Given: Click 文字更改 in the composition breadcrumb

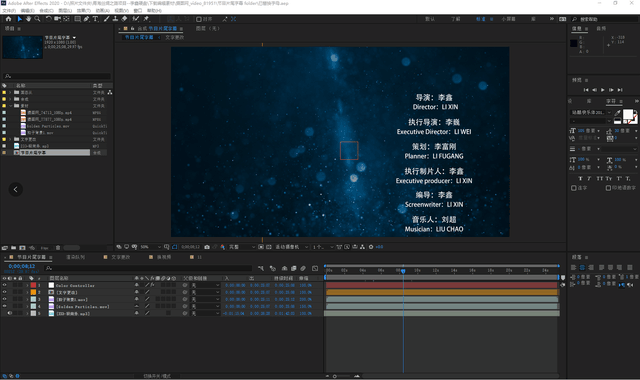Looking at the screenshot, I should [x=175, y=37].
